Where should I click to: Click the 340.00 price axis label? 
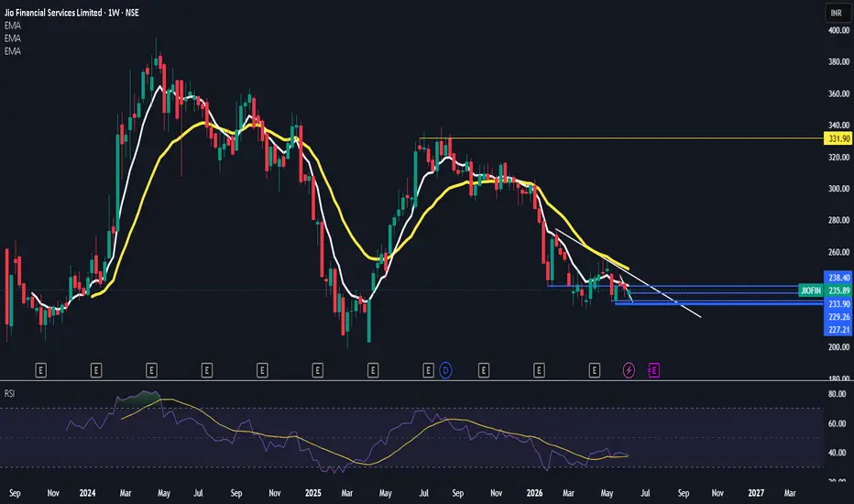coord(838,126)
